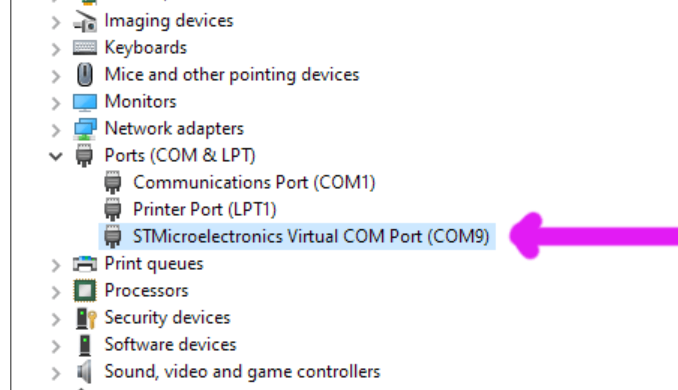Collapse the Ports (COM & LPT) node

coord(56,156)
